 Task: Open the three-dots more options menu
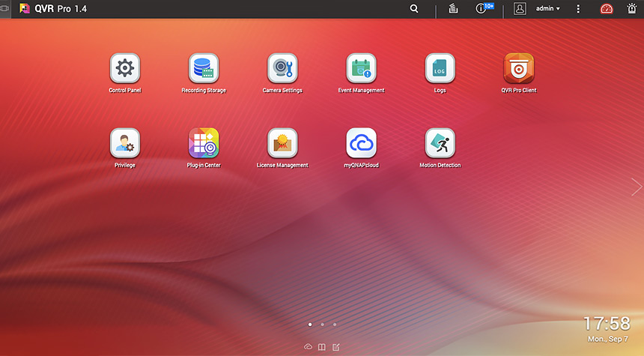click(x=578, y=9)
